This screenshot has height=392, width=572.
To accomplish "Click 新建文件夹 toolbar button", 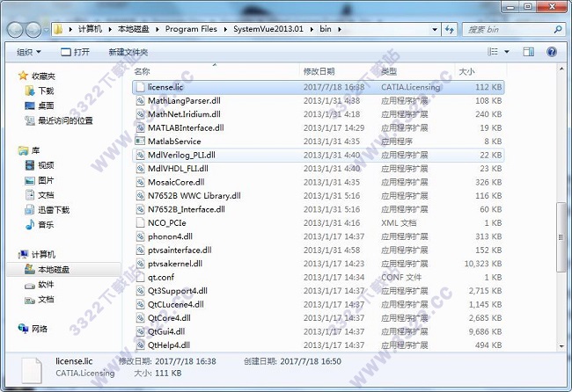I will 128,52.
